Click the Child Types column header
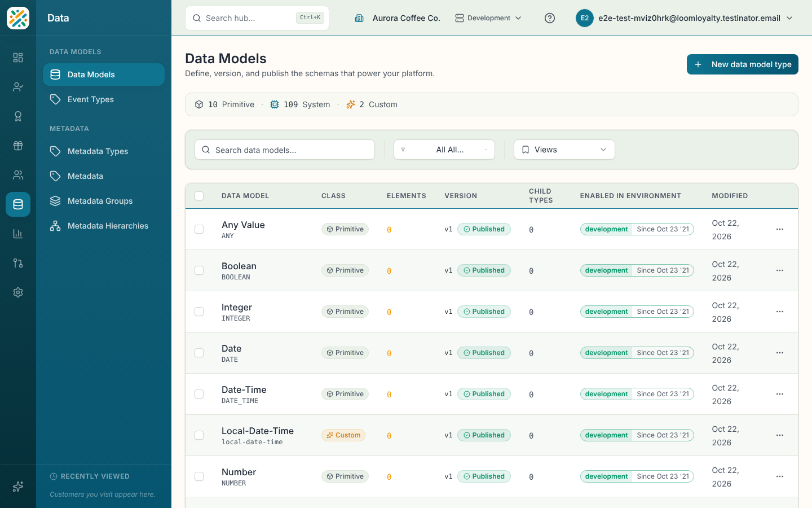The height and width of the screenshot is (508, 812). pyautogui.click(x=541, y=196)
